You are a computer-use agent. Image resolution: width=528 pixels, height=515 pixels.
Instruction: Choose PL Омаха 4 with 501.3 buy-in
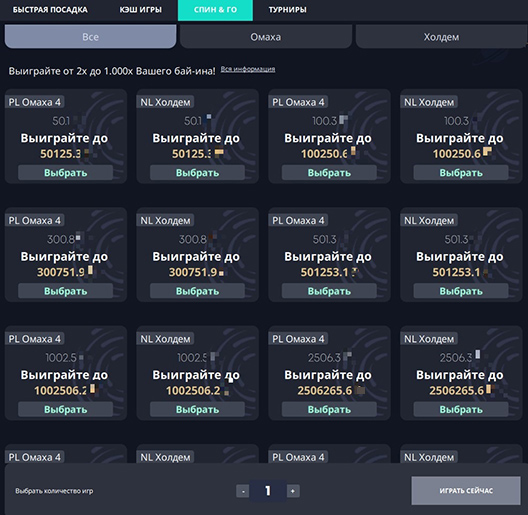tap(329, 291)
